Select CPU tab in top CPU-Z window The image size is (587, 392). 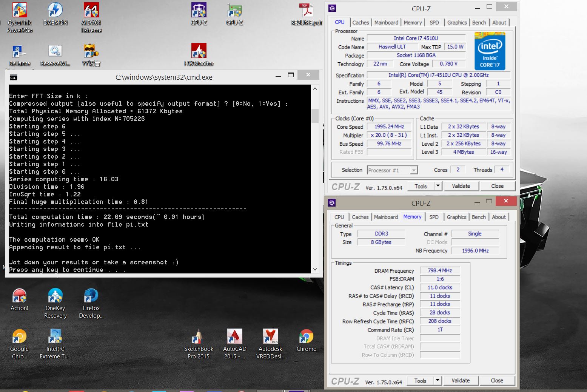[x=339, y=22]
